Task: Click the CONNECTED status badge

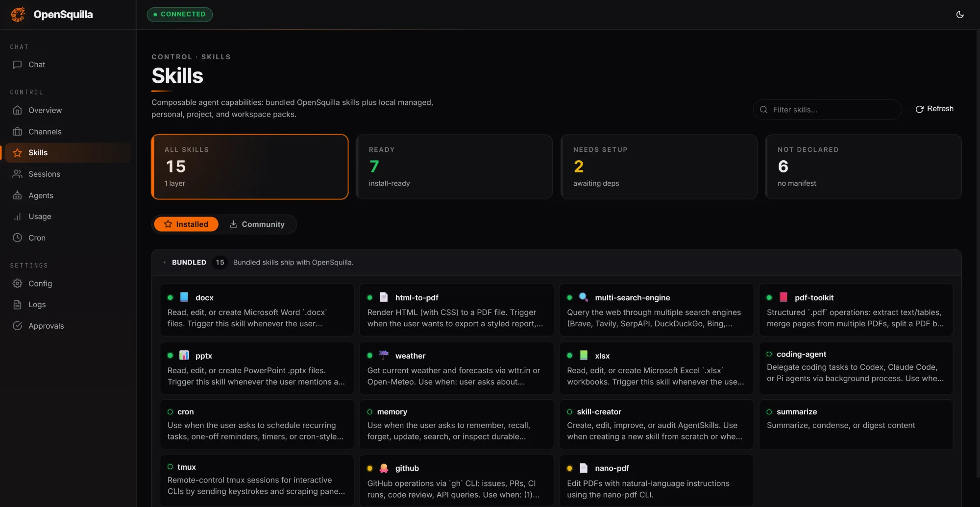Action: coord(179,14)
